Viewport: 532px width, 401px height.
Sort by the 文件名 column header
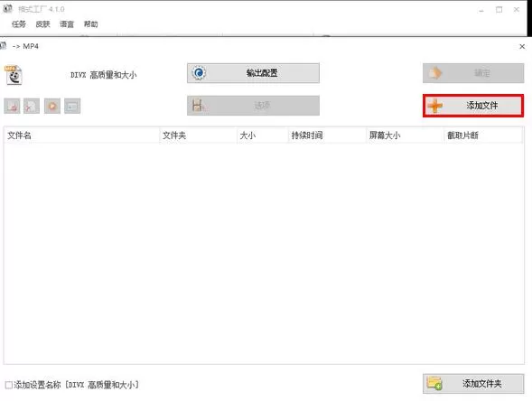[82, 135]
